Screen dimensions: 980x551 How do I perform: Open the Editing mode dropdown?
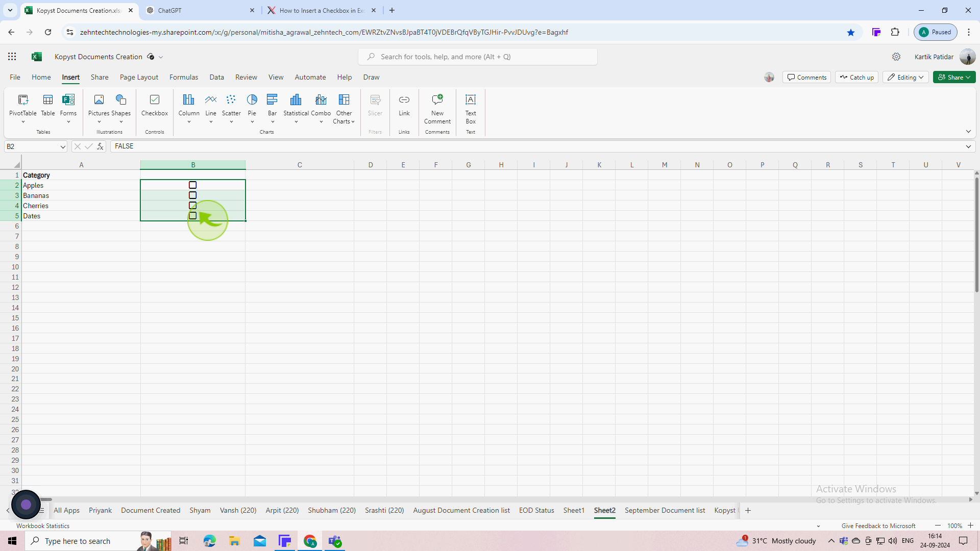click(906, 77)
